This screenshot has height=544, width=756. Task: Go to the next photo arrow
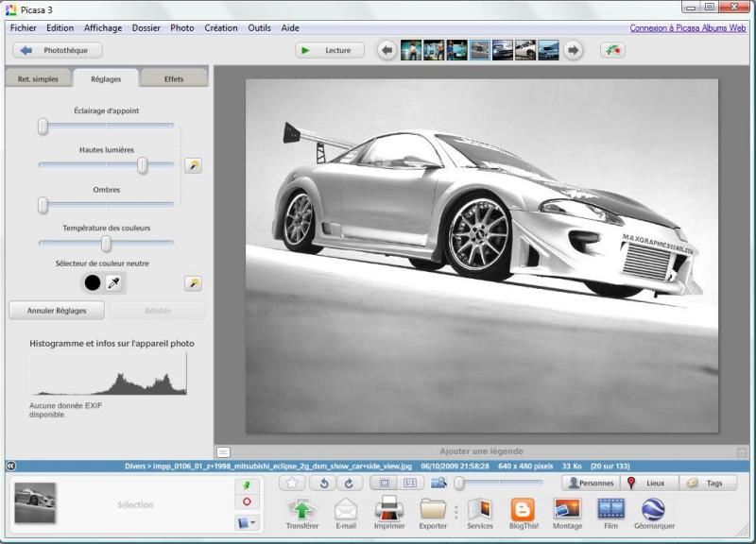click(x=573, y=50)
